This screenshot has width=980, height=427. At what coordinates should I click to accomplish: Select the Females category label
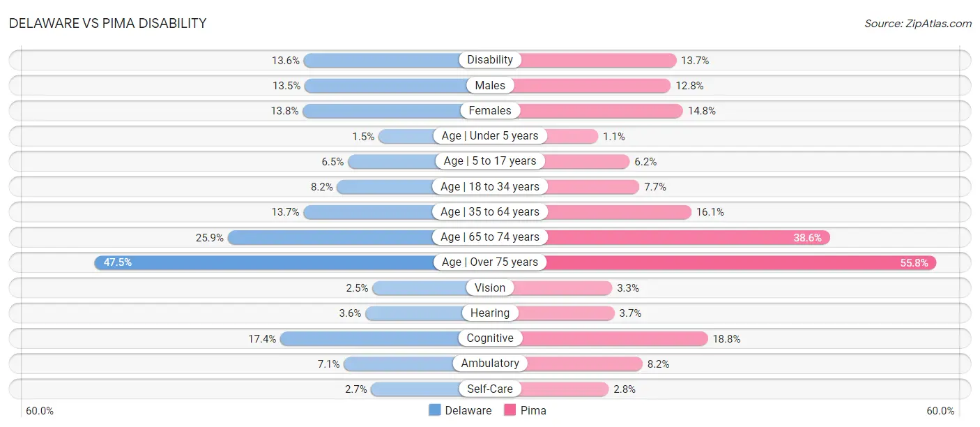[x=490, y=110]
